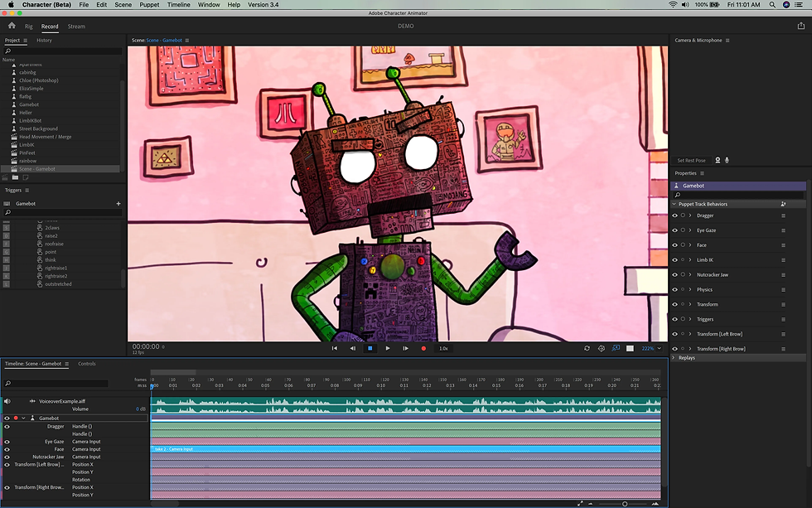Click the 1.0x playback speed button
Screen dimensions: 812x508
tap(444, 349)
